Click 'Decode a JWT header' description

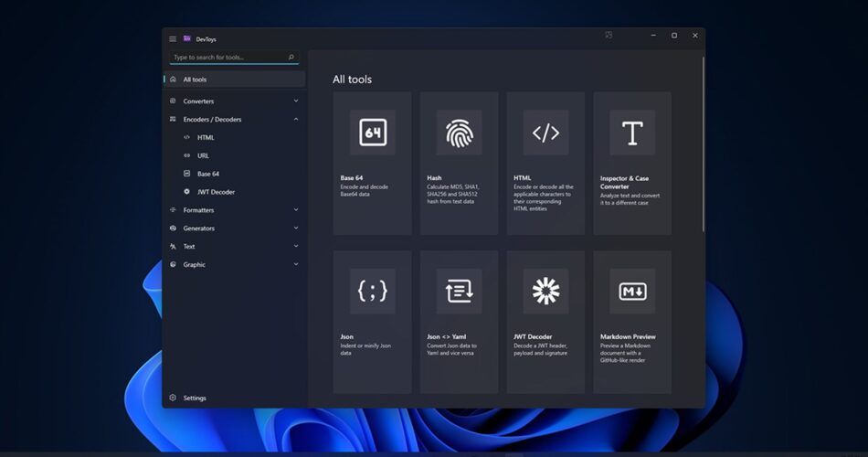540,349
